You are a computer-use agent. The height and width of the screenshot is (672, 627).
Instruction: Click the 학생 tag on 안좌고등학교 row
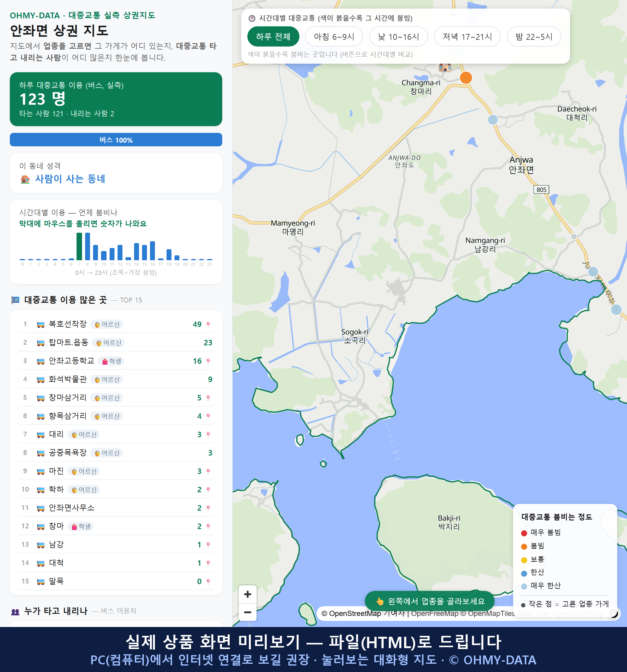click(x=111, y=361)
